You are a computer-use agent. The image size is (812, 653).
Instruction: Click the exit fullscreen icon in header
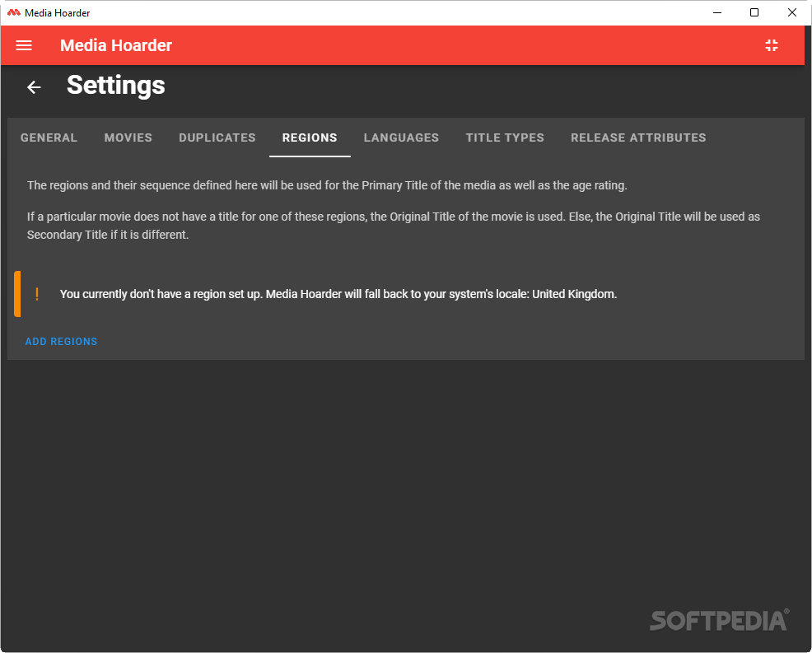(x=772, y=45)
